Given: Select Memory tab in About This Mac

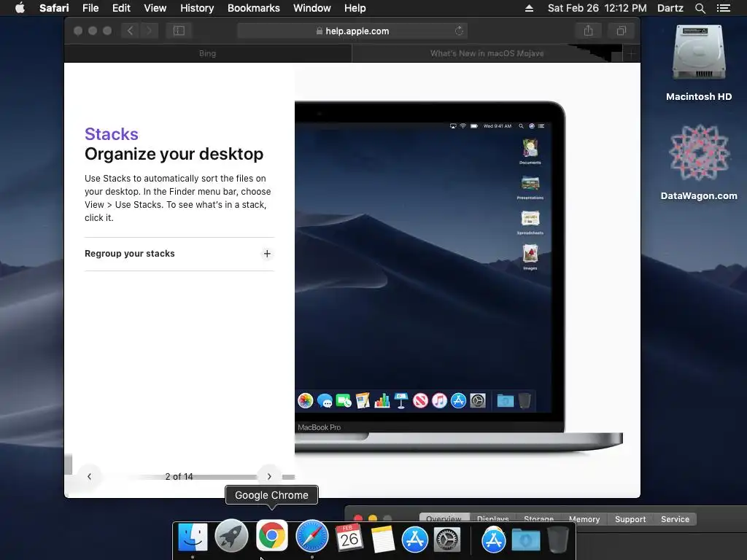Looking at the screenshot, I should (584, 519).
